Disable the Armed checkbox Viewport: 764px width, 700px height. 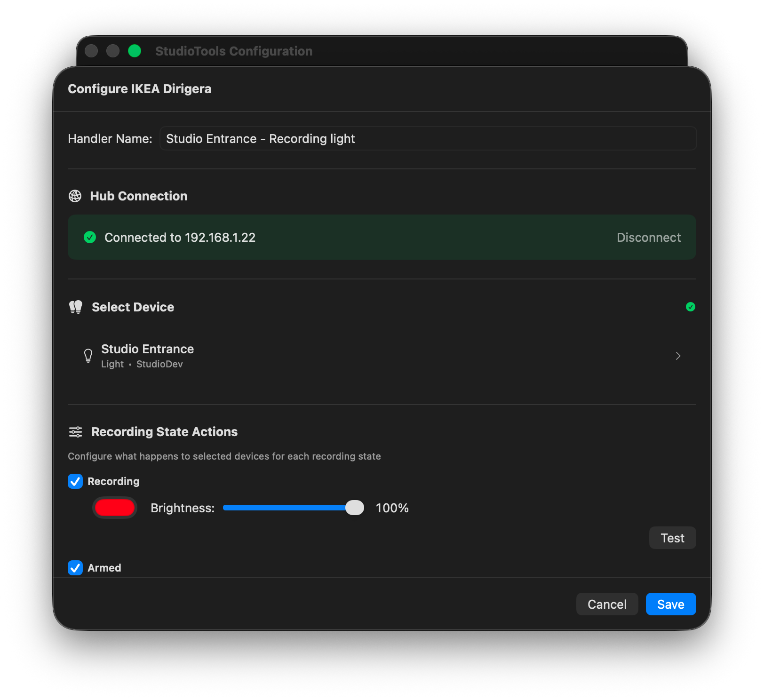(75, 568)
